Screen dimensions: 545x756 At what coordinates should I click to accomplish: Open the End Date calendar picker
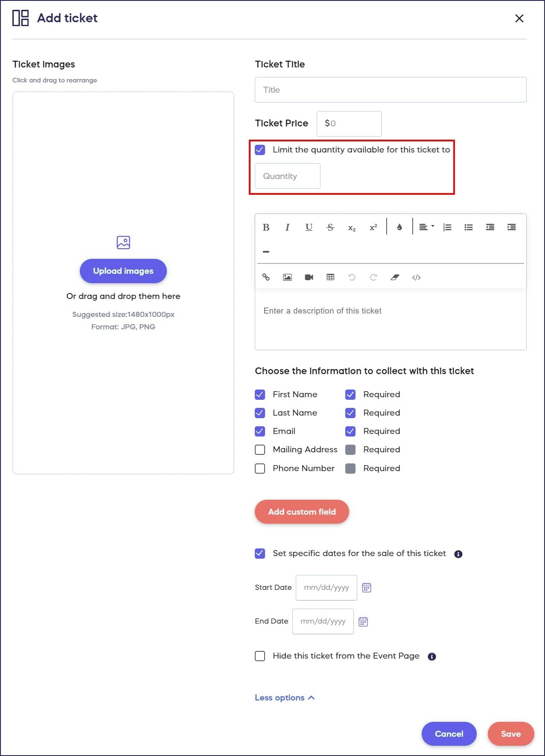363,621
